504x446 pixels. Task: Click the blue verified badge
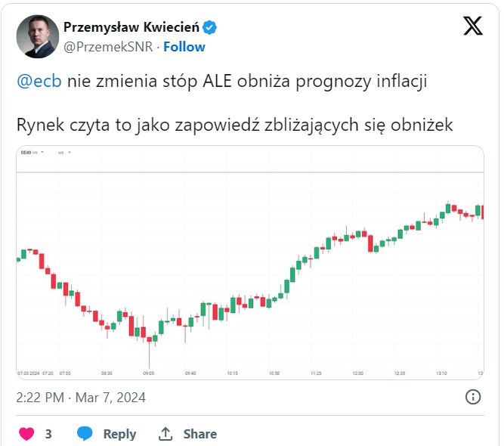pyautogui.click(x=209, y=27)
